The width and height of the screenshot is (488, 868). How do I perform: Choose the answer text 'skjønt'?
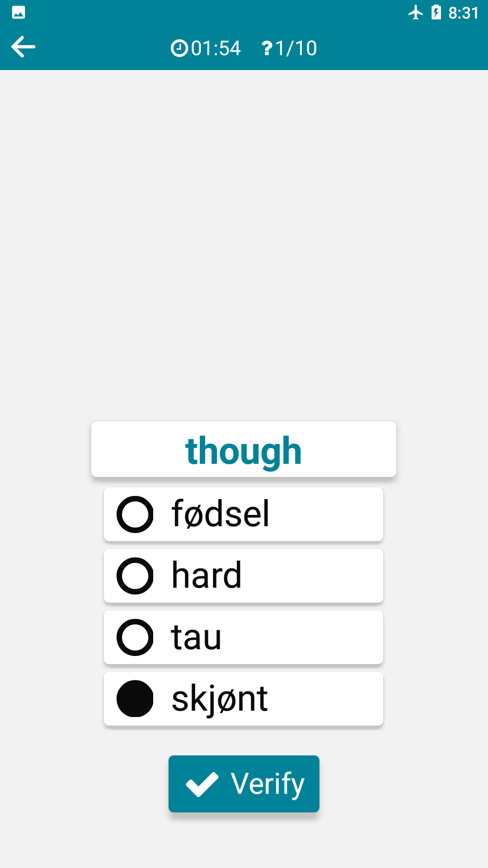(x=220, y=699)
